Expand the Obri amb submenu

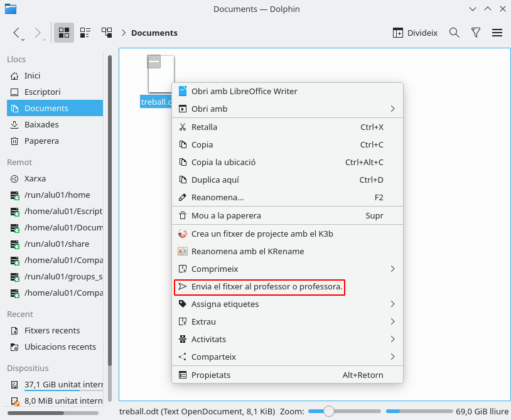288,109
